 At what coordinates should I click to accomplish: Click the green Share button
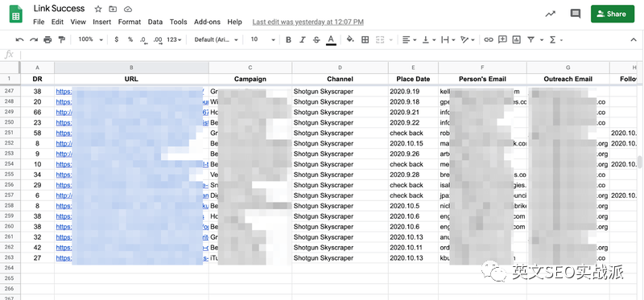click(x=613, y=14)
